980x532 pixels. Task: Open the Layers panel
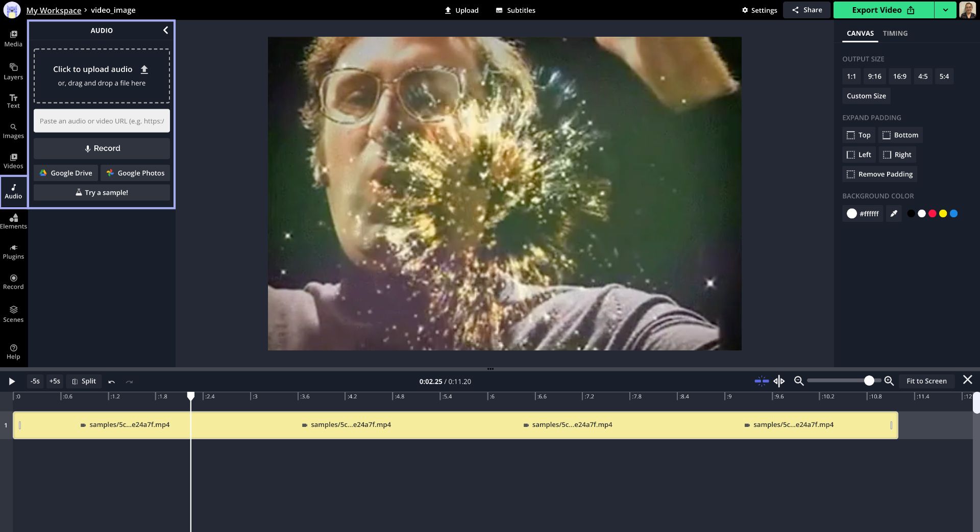(13, 71)
